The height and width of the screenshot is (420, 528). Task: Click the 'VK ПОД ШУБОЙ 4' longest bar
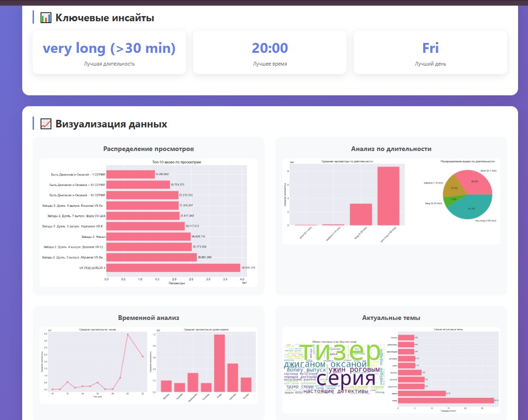pos(173,268)
